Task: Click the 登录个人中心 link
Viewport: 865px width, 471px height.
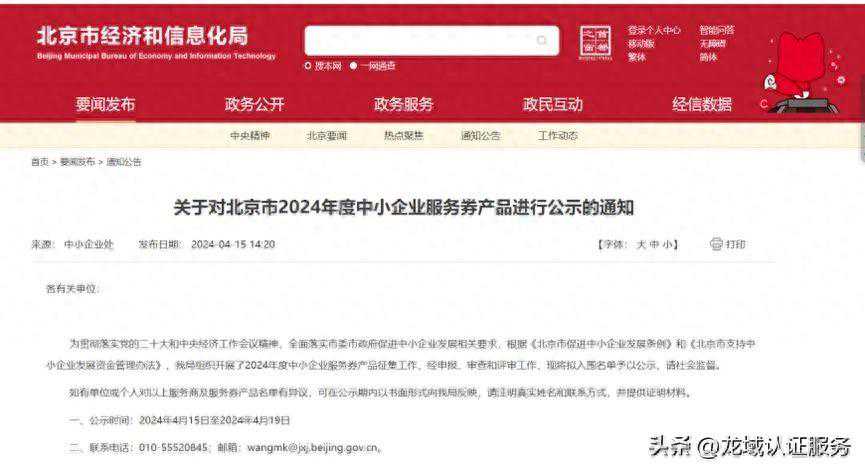Action: [654, 30]
